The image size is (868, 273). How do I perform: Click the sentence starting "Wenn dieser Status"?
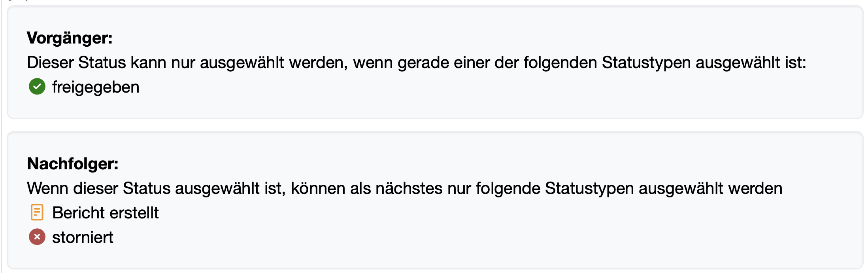point(404,188)
